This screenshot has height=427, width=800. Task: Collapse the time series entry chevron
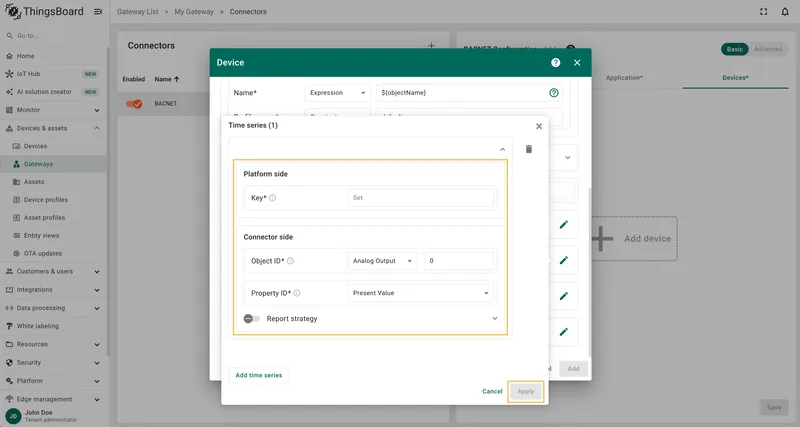pos(502,149)
